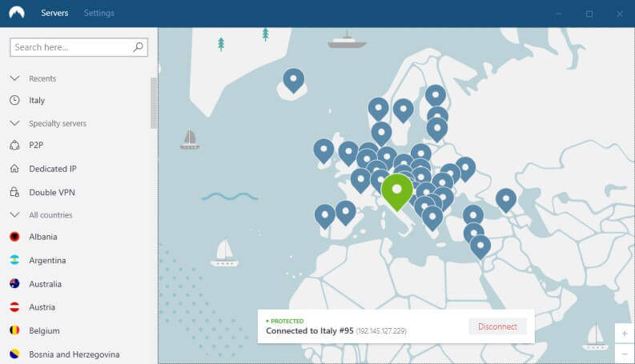The image size is (635, 364).
Task: Click the IP address 192.145.127.229
Action: coord(381,331)
